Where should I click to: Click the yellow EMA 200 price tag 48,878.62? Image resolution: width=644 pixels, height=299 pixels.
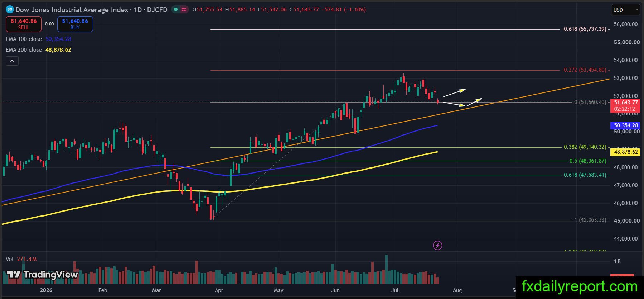coord(625,152)
